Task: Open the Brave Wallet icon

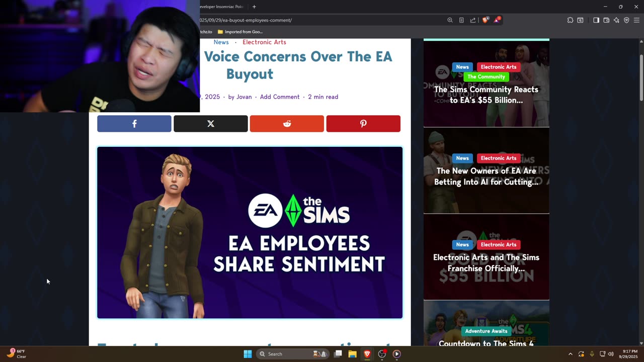Action: click(x=606, y=20)
